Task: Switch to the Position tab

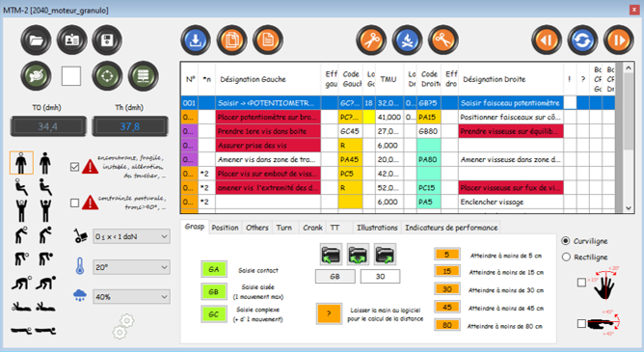Action: pos(225,228)
